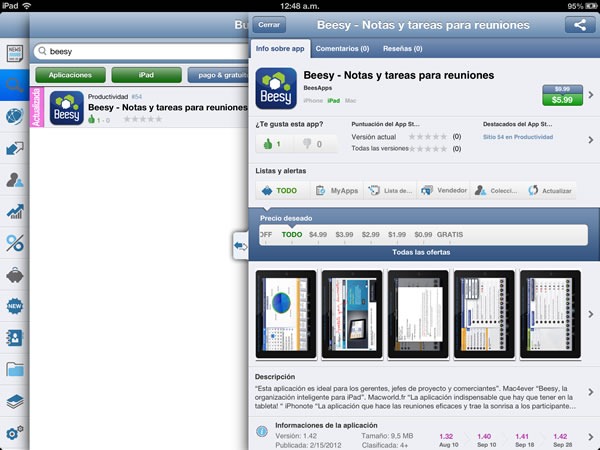Set desired price to $2.99
The width and height of the screenshot is (600, 450).
(370, 235)
